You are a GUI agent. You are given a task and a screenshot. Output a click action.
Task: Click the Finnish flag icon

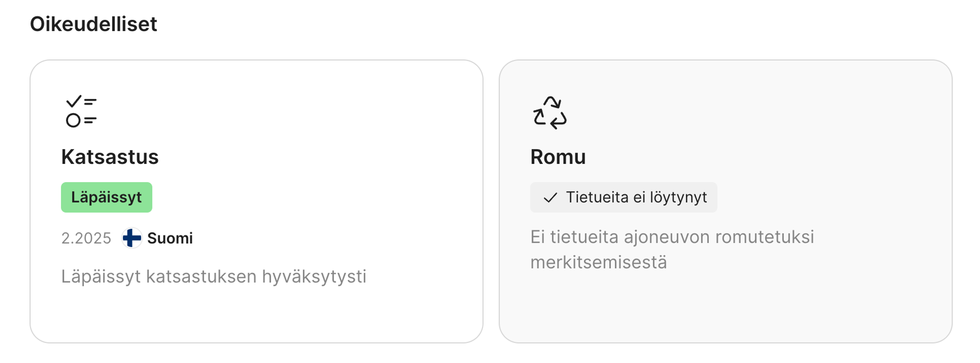point(132,238)
